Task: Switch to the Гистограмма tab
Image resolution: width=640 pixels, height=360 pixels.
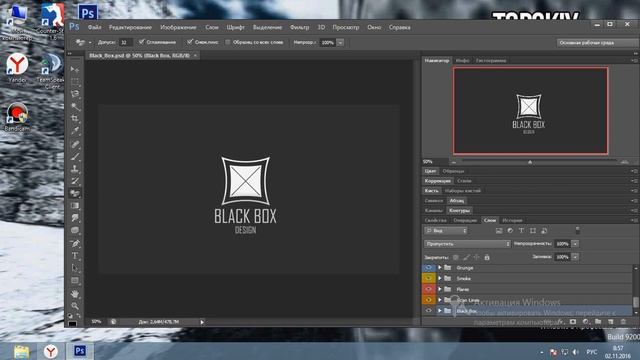Action: click(491, 60)
